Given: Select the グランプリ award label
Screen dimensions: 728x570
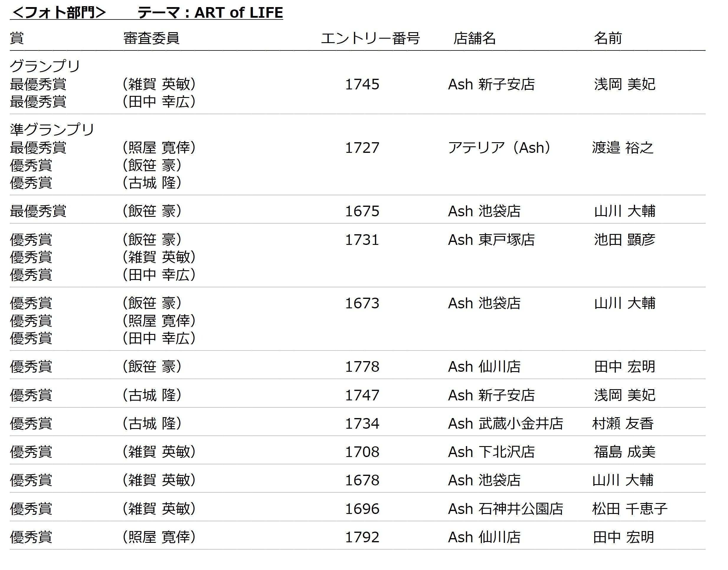Looking at the screenshot, I should coord(45,66).
